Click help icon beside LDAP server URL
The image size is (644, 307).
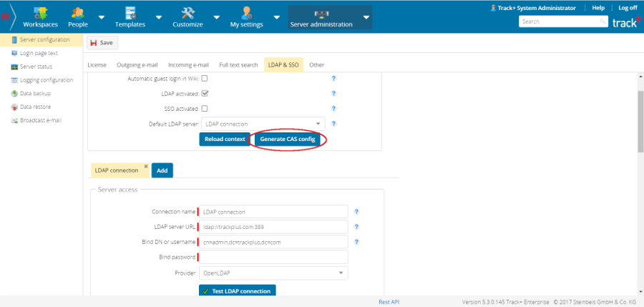356,227
